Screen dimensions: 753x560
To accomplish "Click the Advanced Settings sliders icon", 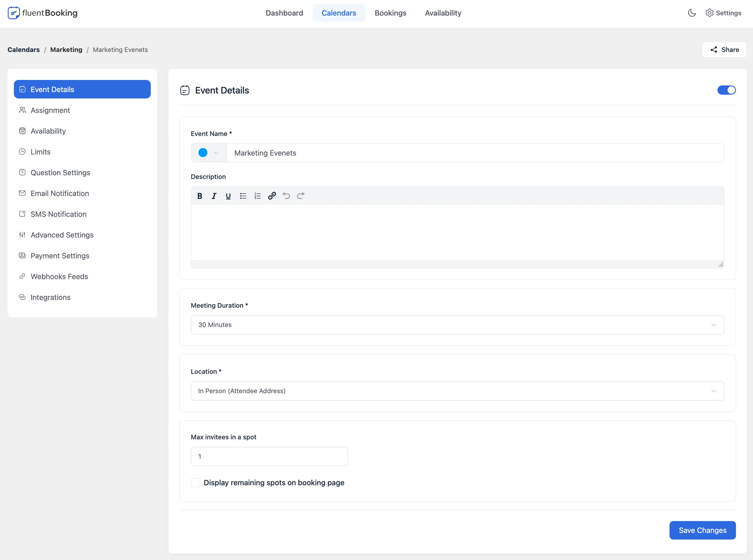I will [23, 235].
